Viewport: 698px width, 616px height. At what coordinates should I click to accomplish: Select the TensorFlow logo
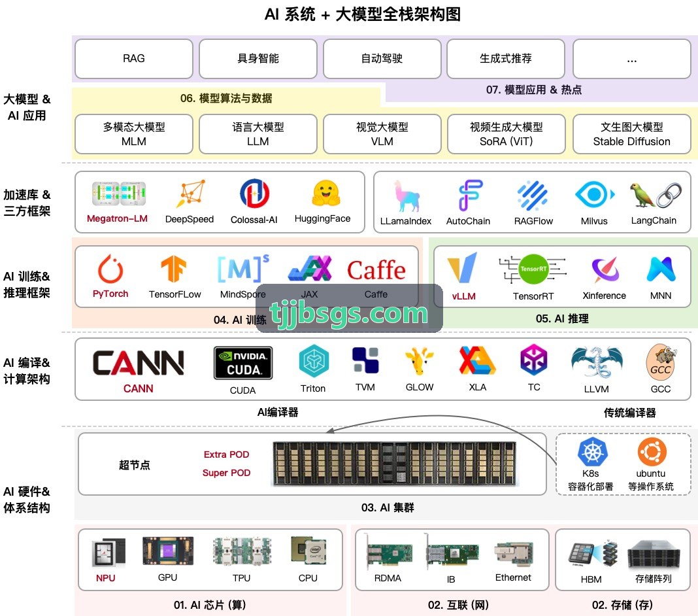pos(174,269)
